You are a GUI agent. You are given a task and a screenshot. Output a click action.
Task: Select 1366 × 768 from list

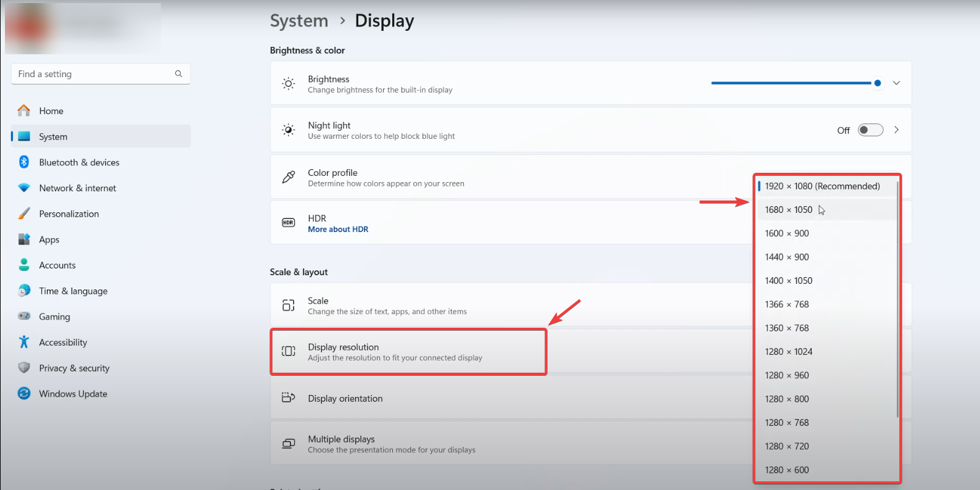click(786, 304)
